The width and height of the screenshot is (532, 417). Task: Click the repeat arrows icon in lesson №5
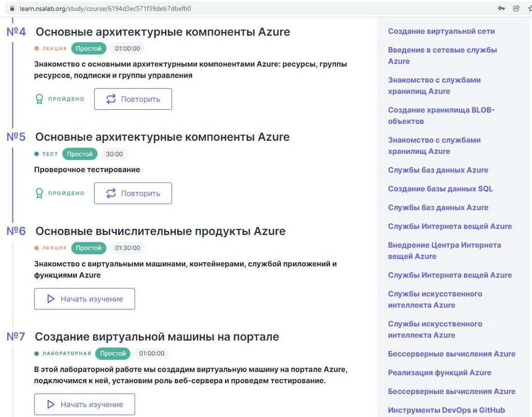click(111, 193)
